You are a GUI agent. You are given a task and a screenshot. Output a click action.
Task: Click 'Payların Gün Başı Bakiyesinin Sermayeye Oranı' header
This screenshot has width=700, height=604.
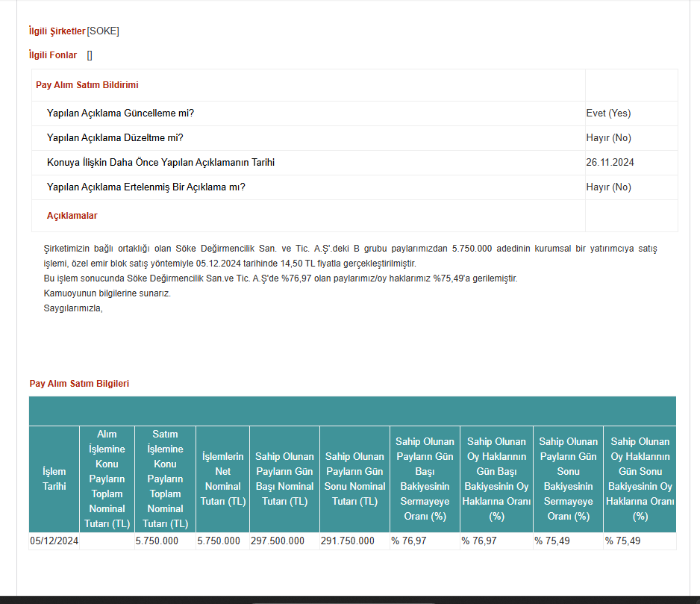[425, 479]
